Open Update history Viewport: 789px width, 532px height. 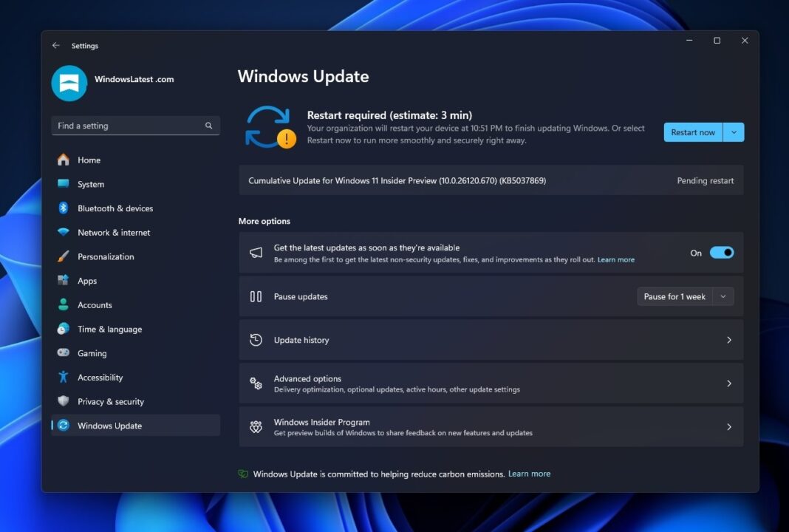pyautogui.click(x=491, y=340)
